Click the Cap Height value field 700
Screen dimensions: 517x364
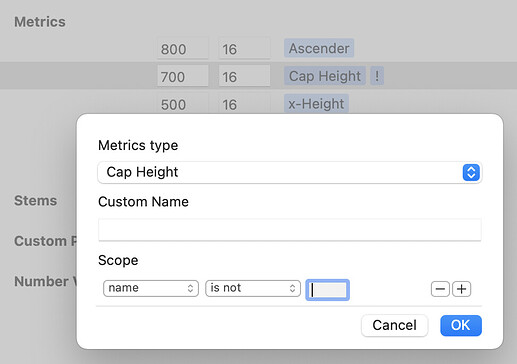click(x=183, y=76)
